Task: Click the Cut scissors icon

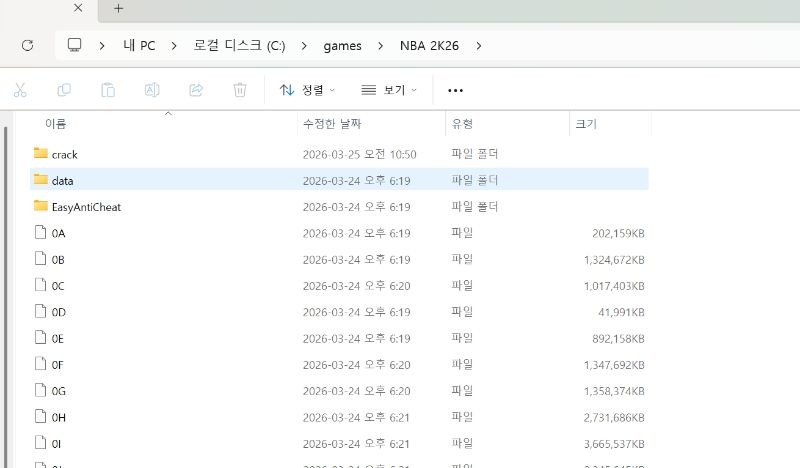Action: (20, 90)
